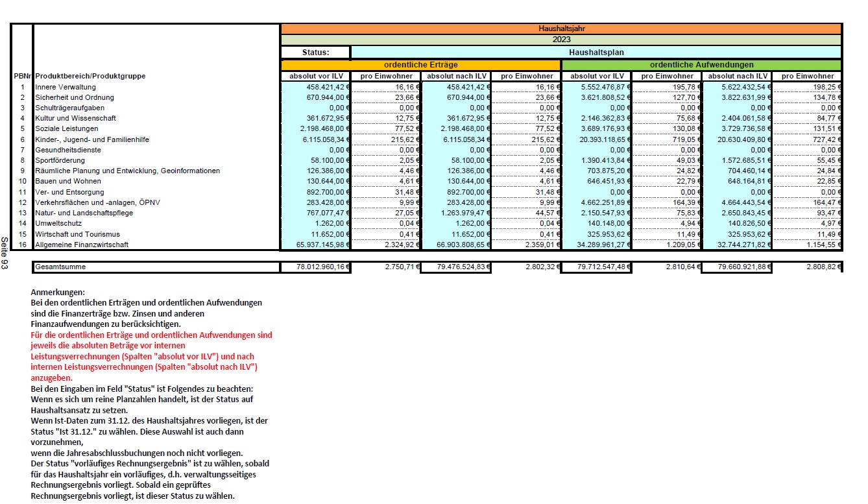This screenshot has width=868, height=504.
Task: Click the PBNr column header
Action: point(22,77)
